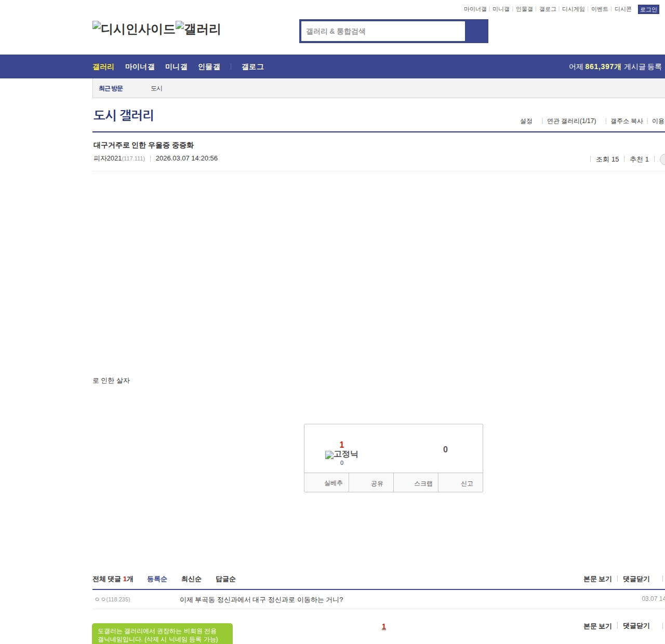Click the 신고 report button

click(x=461, y=483)
